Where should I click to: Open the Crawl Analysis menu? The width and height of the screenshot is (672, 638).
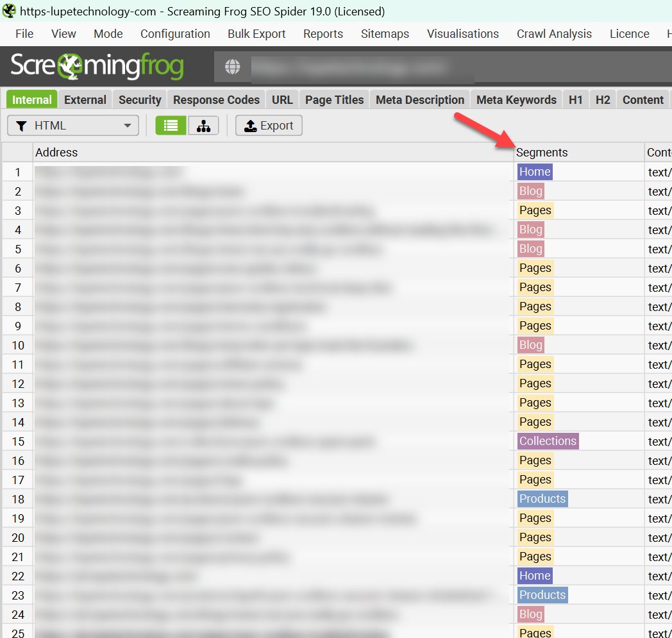point(554,33)
